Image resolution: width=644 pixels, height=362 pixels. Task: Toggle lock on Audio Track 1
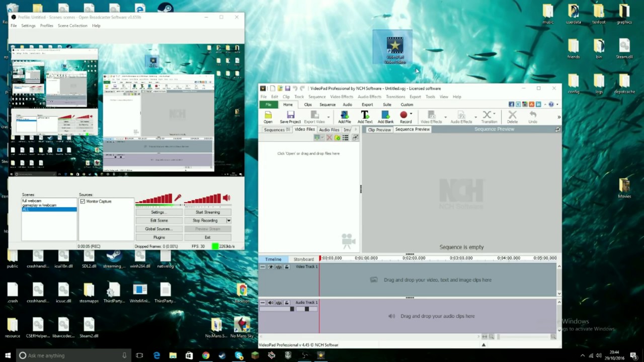pyautogui.click(x=287, y=303)
